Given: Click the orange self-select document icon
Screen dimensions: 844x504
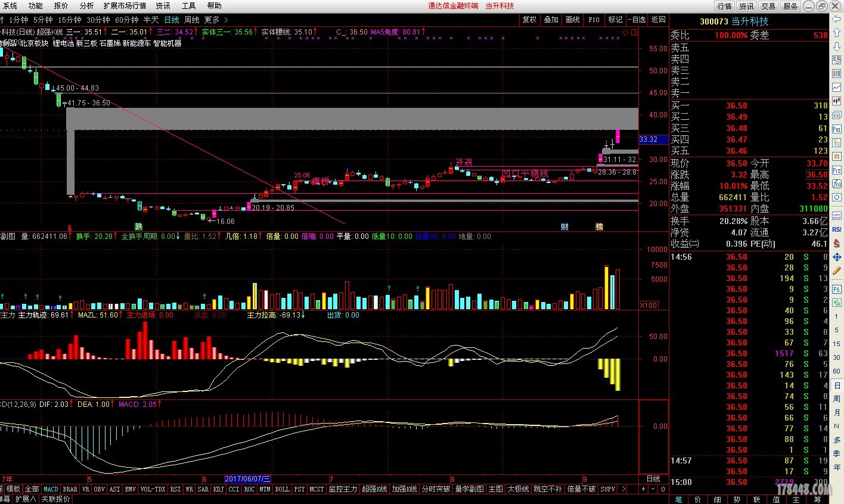Looking at the screenshot, I should 837,156.
